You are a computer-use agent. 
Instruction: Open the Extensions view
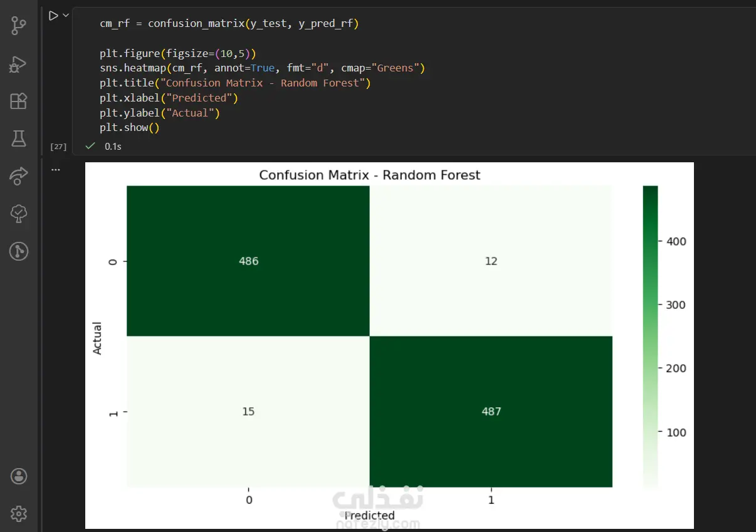(x=19, y=101)
